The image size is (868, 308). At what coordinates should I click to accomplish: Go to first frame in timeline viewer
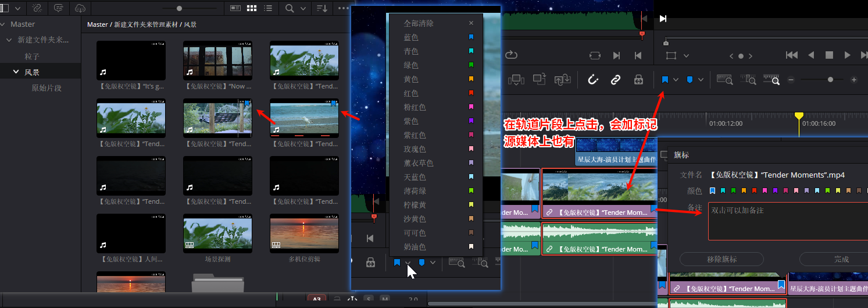pyautogui.click(x=792, y=55)
